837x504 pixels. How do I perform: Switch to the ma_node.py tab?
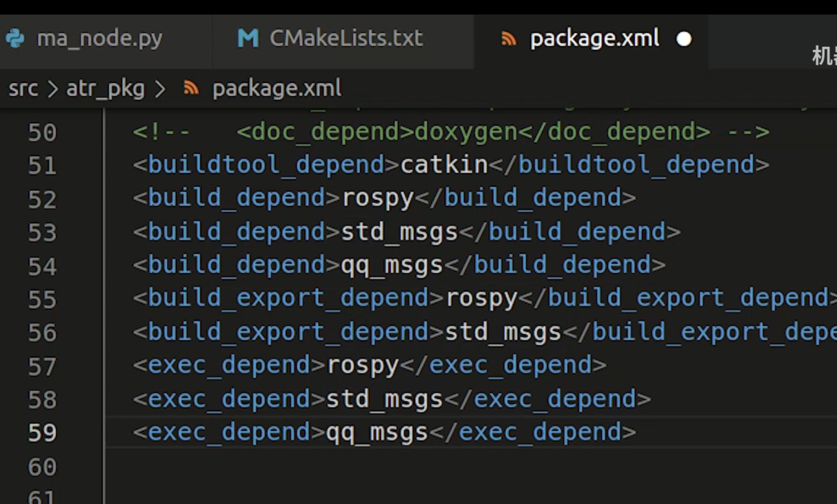click(99, 39)
